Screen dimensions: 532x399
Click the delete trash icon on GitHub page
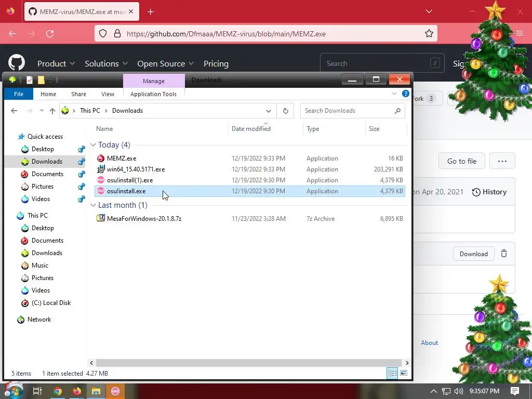pyautogui.click(x=504, y=254)
